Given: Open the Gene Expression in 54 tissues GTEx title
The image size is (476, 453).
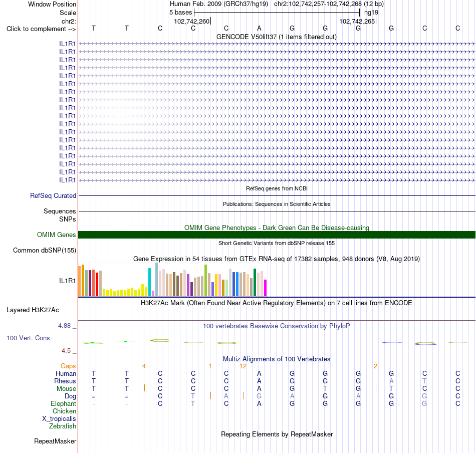Looking at the screenshot, I should coord(277,259).
